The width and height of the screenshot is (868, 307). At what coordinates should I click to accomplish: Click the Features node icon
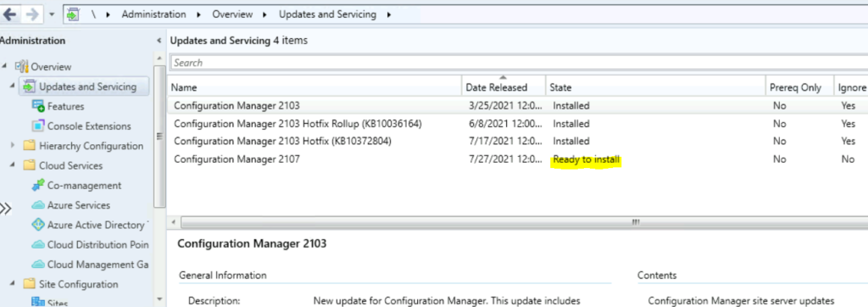(38, 106)
